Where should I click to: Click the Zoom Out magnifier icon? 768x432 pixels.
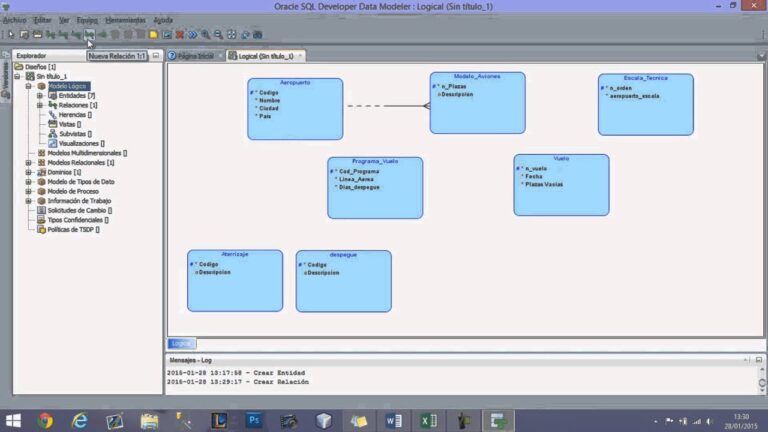tap(218, 35)
